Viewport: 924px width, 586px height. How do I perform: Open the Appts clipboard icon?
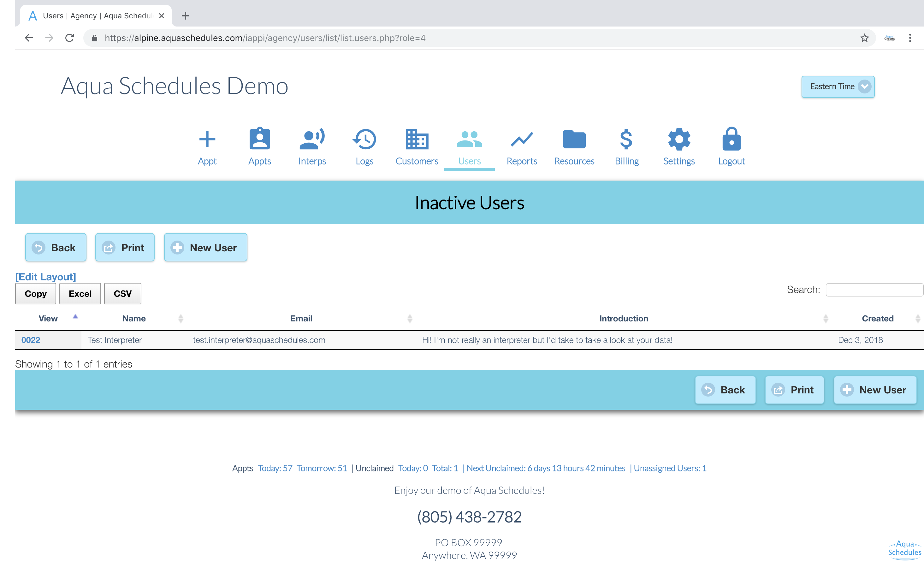coord(260,138)
